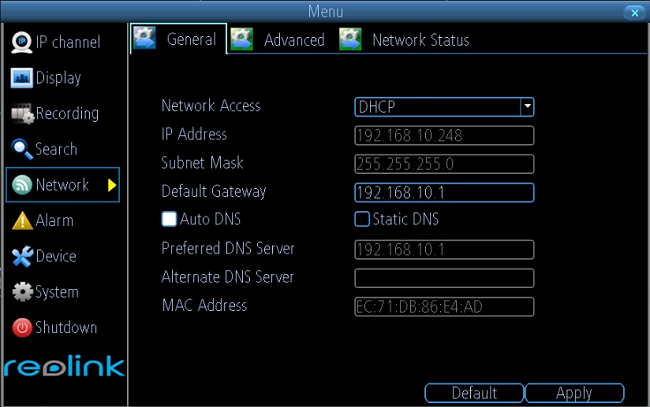Open the IP channel camera icon
650x407 pixels.
tap(22, 42)
